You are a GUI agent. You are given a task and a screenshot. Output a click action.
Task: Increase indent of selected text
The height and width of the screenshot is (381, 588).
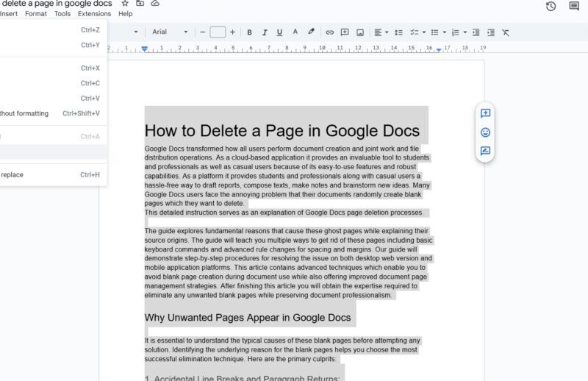[491, 32]
